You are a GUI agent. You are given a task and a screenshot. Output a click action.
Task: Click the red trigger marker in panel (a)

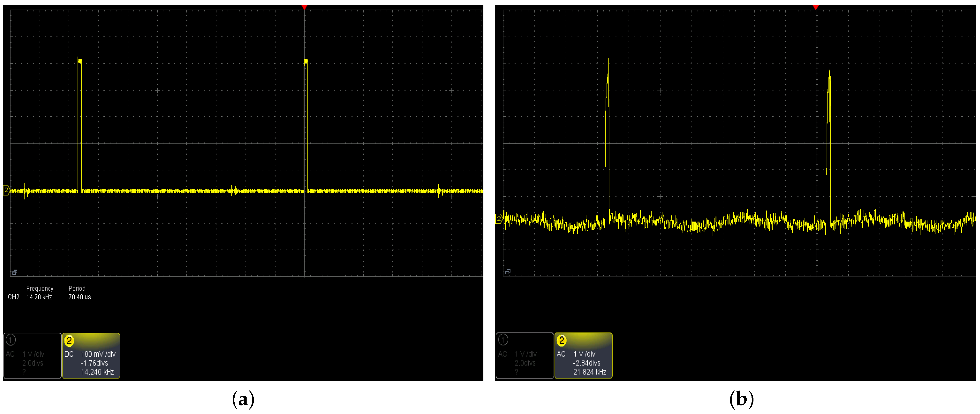(304, 7)
